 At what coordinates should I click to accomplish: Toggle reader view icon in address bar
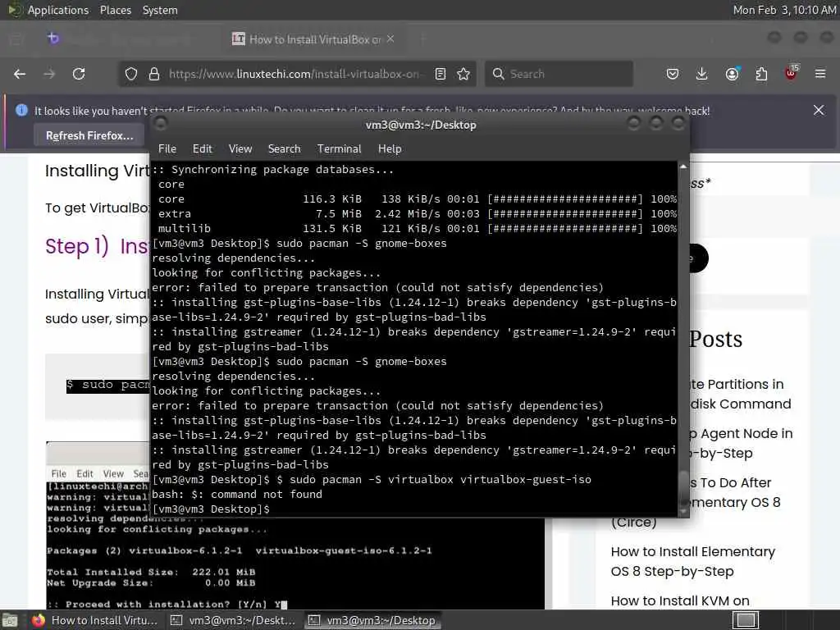coord(441,74)
